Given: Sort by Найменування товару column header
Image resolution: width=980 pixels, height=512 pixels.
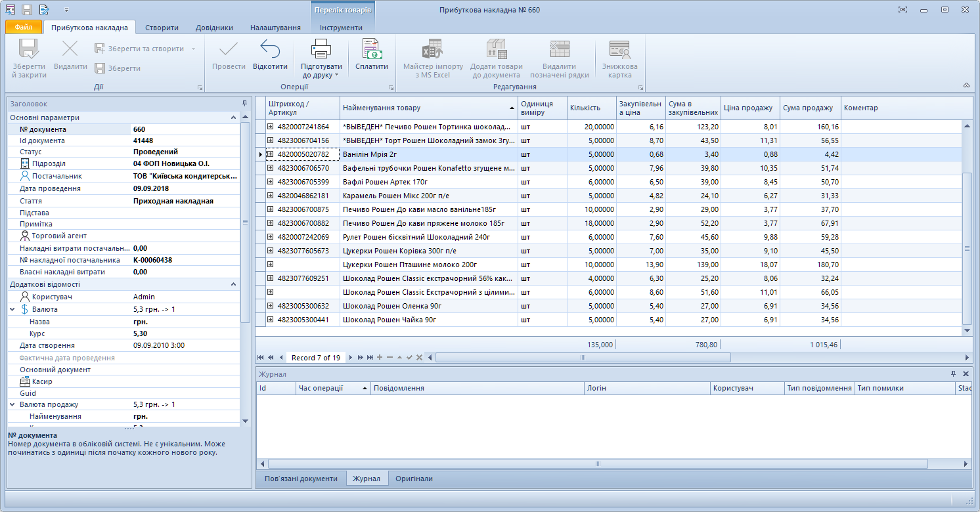Looking at the screenshot, I should (x=427, y=108).
